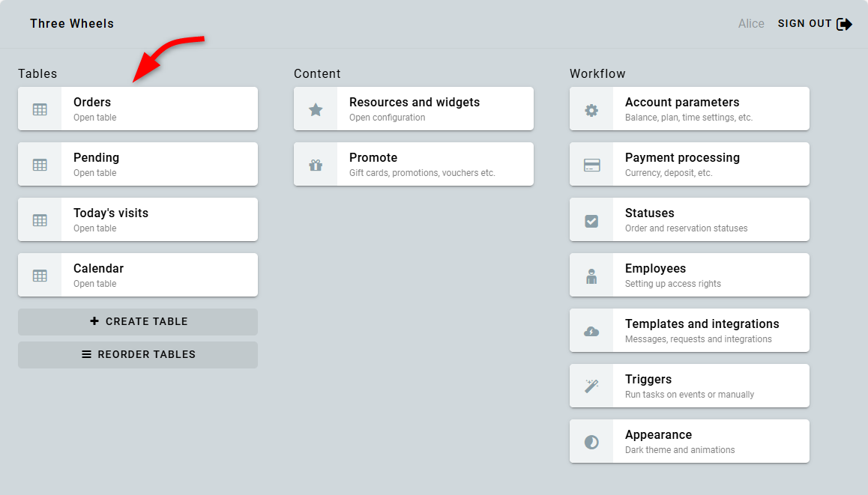Click the half-circle Appearance theme icon
Image resolution: width=868 pixels, height=495 pixels.
point(591,442)
